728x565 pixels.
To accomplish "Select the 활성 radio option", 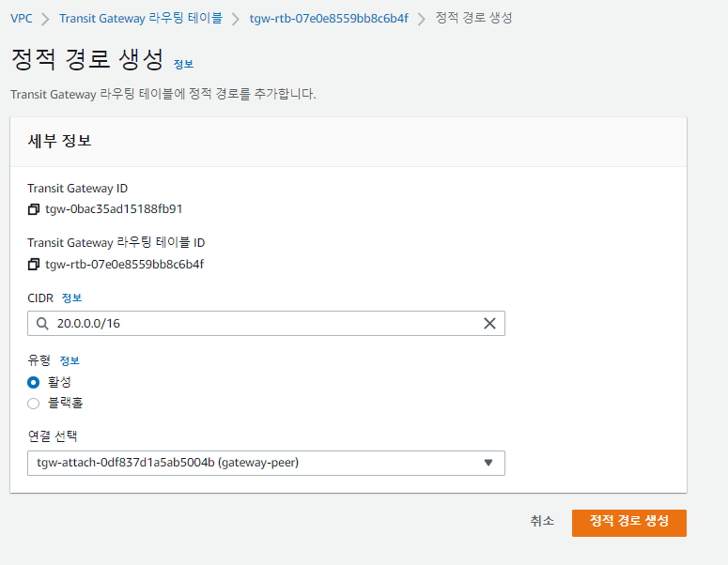I will tap(34, 382).
